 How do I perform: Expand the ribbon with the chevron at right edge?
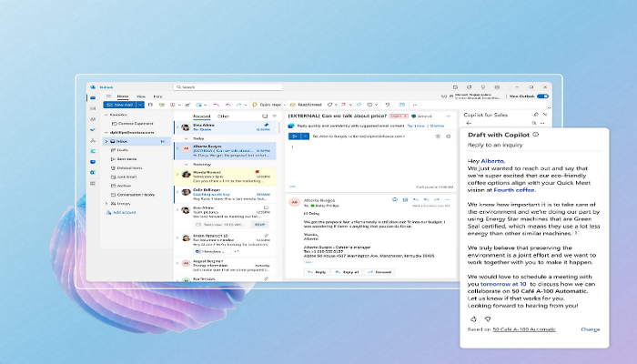tap(549, 107)
